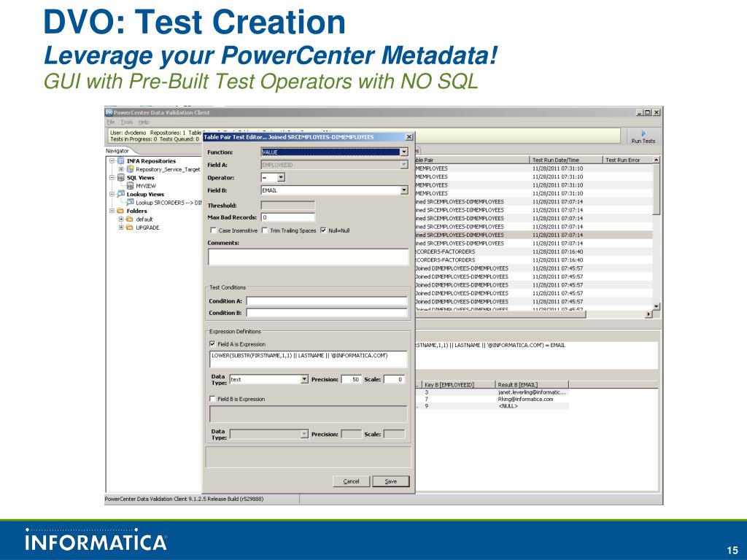747x560 pixels.
Task: Open the Field B expression Data Type dropdown
Action: click(304, 434)
